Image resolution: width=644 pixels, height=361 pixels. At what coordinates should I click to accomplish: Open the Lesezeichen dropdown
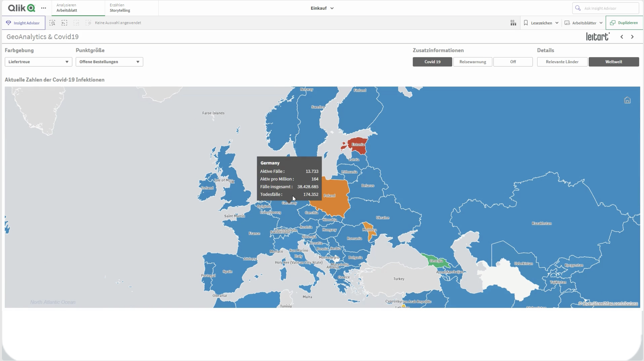pos(541,23)
